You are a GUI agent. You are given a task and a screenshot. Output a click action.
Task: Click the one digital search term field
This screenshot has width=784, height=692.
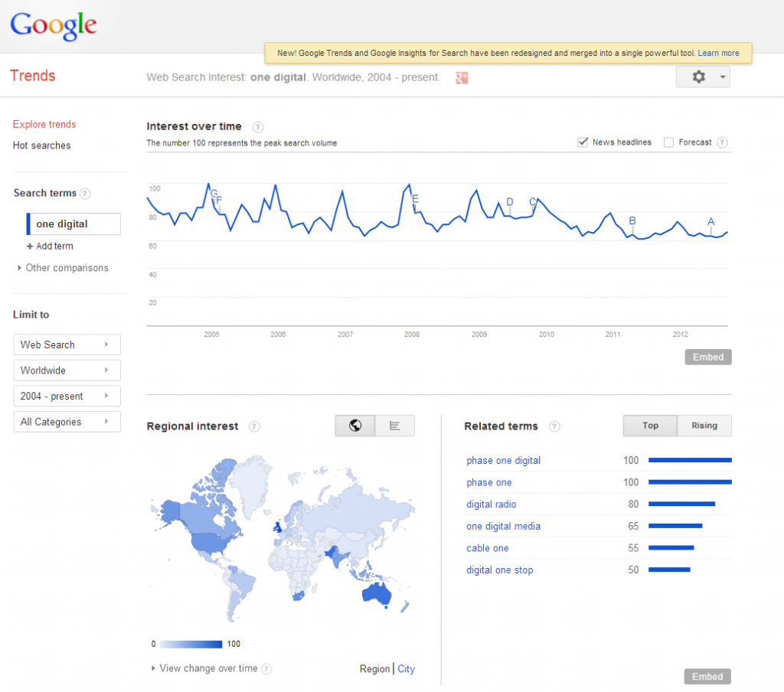click(x=73, y=224)
